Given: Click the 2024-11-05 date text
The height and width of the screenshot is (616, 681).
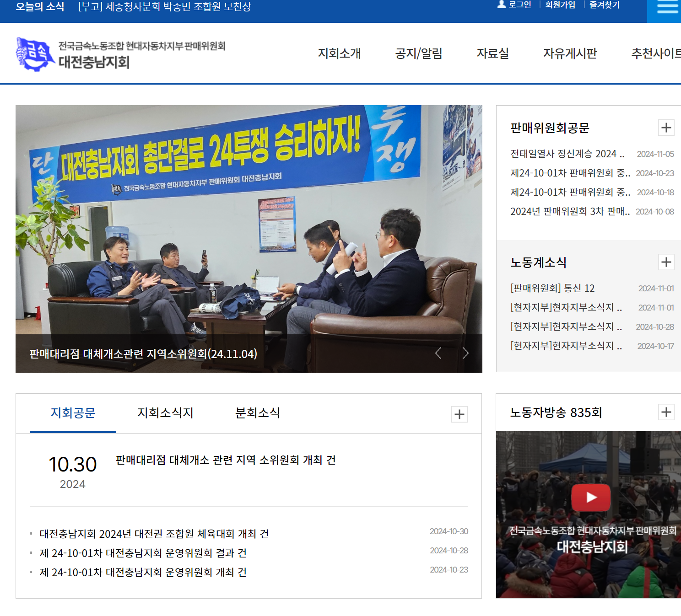Looking at the screenshot, I should point(655,154).
